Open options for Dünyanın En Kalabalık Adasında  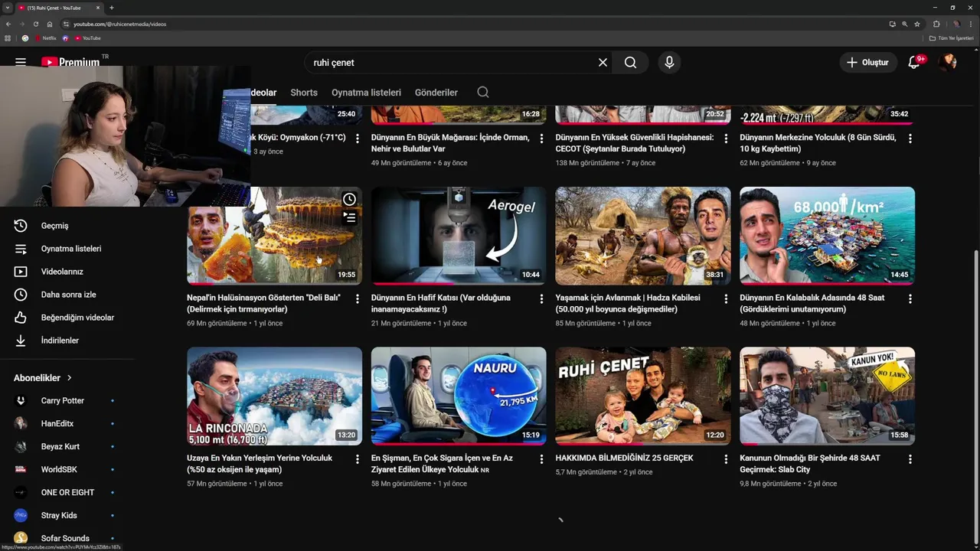[910, 299]
